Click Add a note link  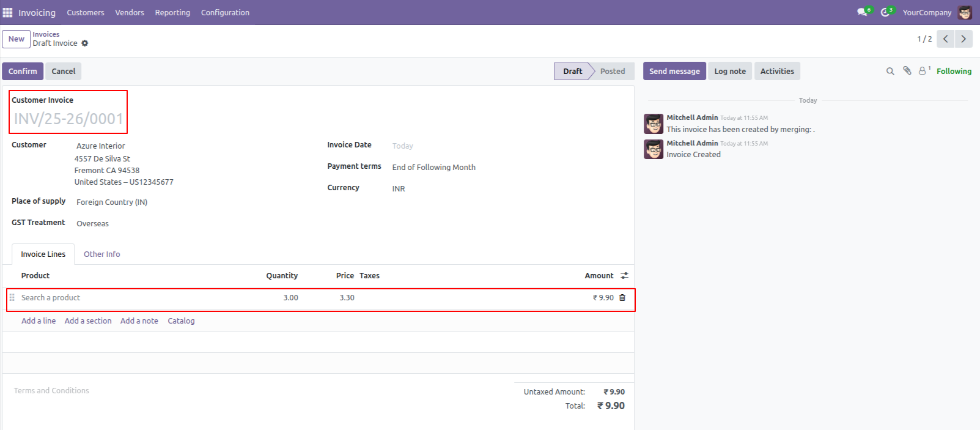tap(139, 321)
